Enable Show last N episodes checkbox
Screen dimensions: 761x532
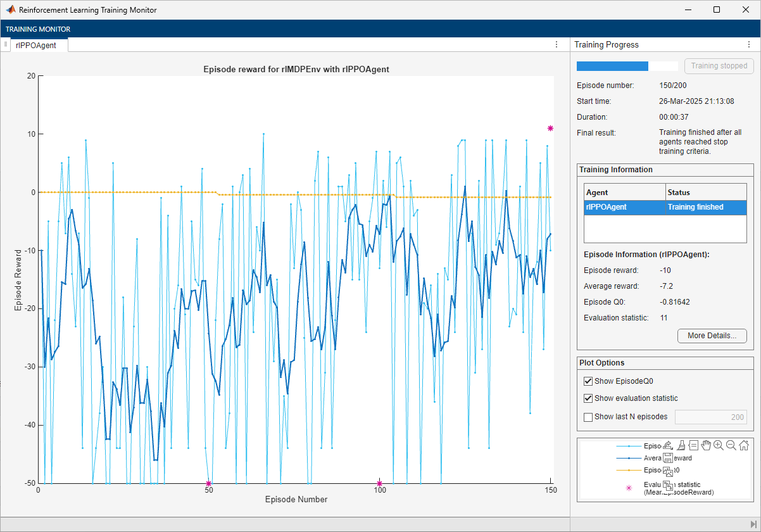(x=588, y=417)
